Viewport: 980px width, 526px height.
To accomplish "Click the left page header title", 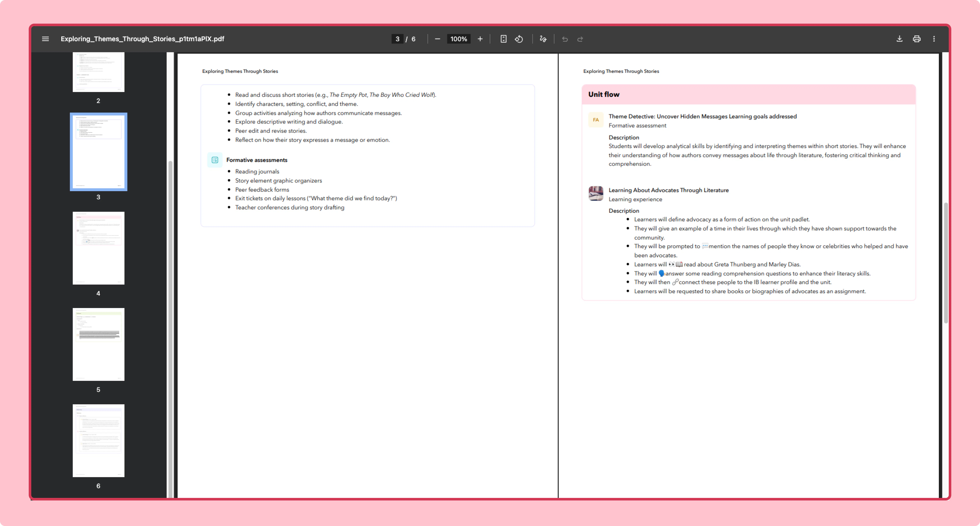I will (x=240, y=71).
